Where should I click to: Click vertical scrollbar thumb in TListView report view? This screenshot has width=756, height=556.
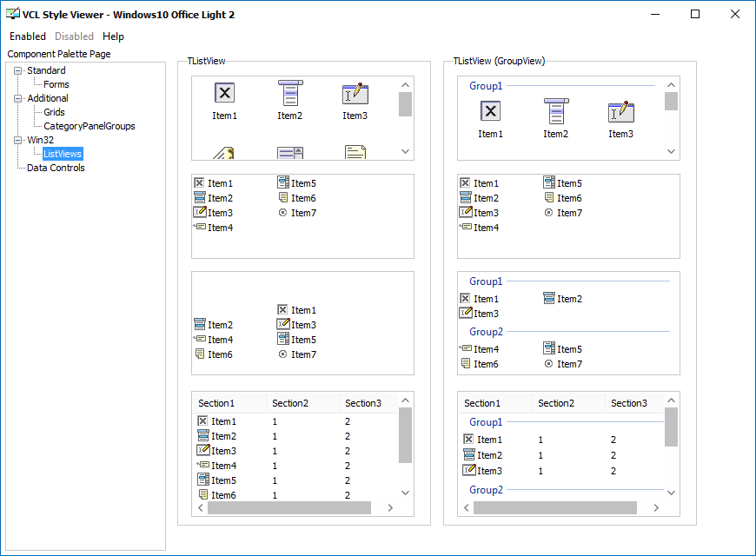coord(406,435)
